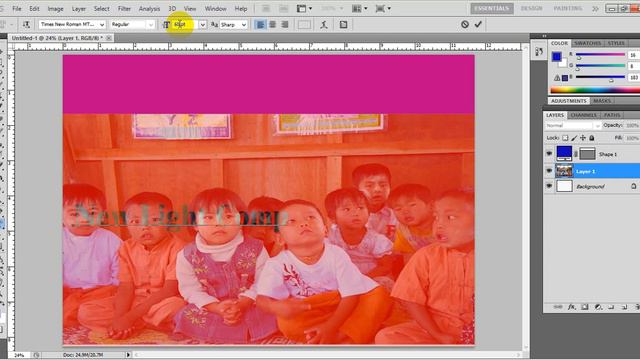Add a layer mask
This screenshot has height=360, width=640.
point(584,307)
